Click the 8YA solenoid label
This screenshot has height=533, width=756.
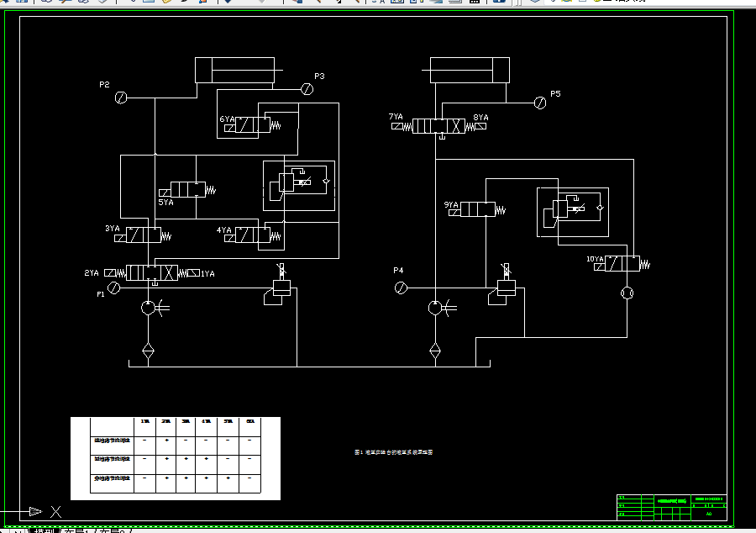click(x=480, y=117)
